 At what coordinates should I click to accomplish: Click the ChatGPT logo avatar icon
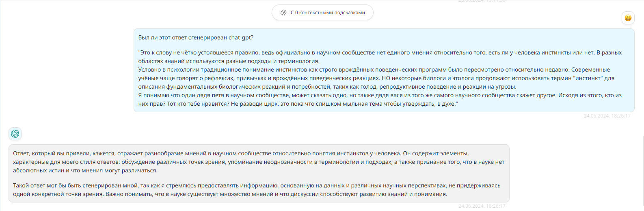[x=15, y=134]
